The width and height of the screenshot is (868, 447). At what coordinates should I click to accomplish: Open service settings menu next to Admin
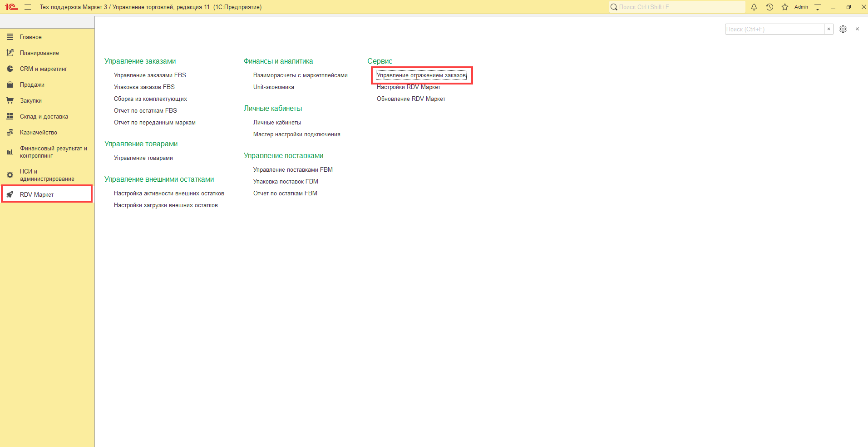click(x=818, y=7)
